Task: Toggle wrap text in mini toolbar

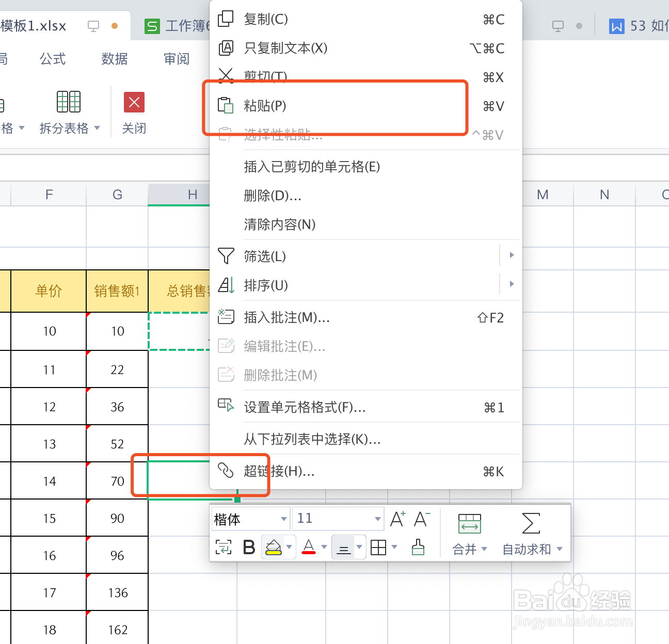Action: (x=222, y=547)
